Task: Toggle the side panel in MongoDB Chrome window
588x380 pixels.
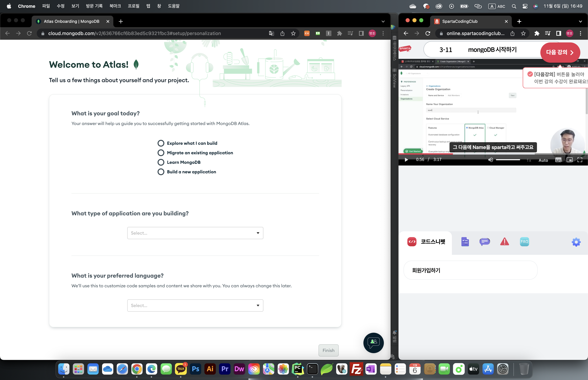Action: [361, 33]
